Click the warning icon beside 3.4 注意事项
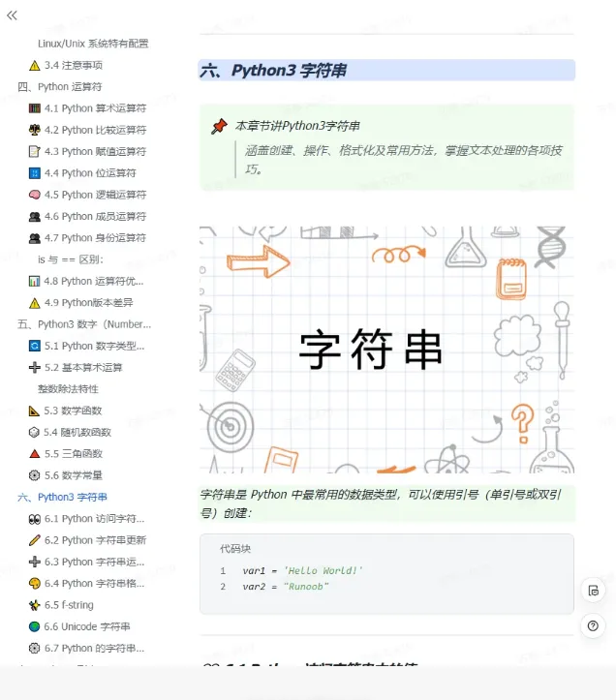Image resolution: width=616 pixels, height=700 pixels. coord(35,66)
